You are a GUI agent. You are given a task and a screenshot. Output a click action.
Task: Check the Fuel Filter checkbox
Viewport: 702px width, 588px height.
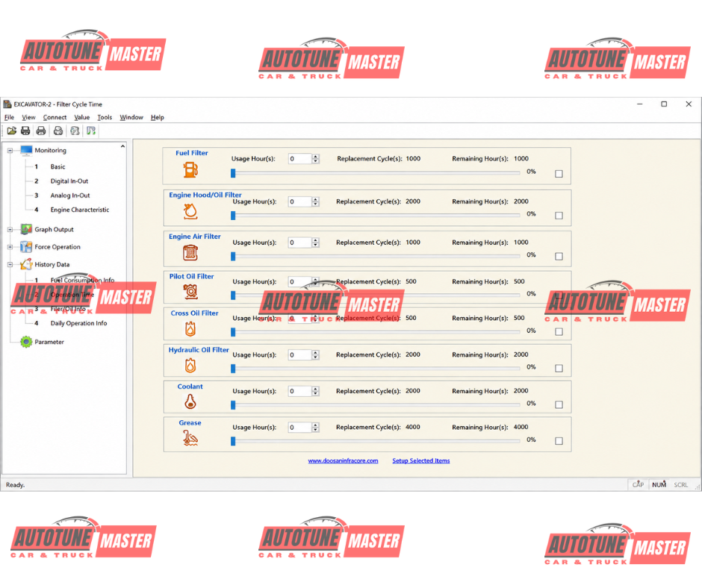pos(559,174)
